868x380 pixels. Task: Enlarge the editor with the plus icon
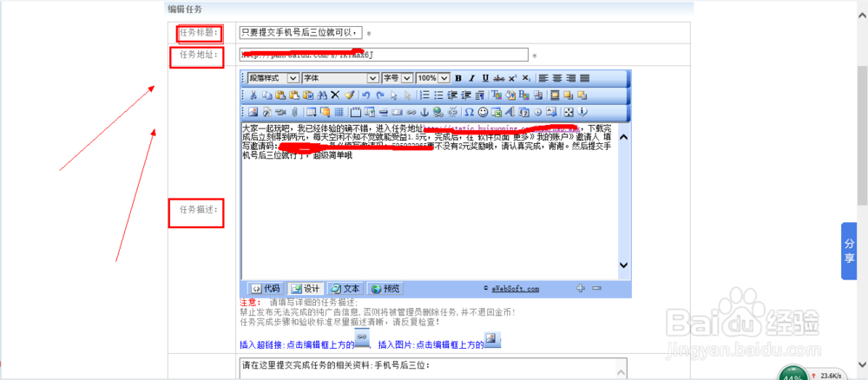point(580,288)
